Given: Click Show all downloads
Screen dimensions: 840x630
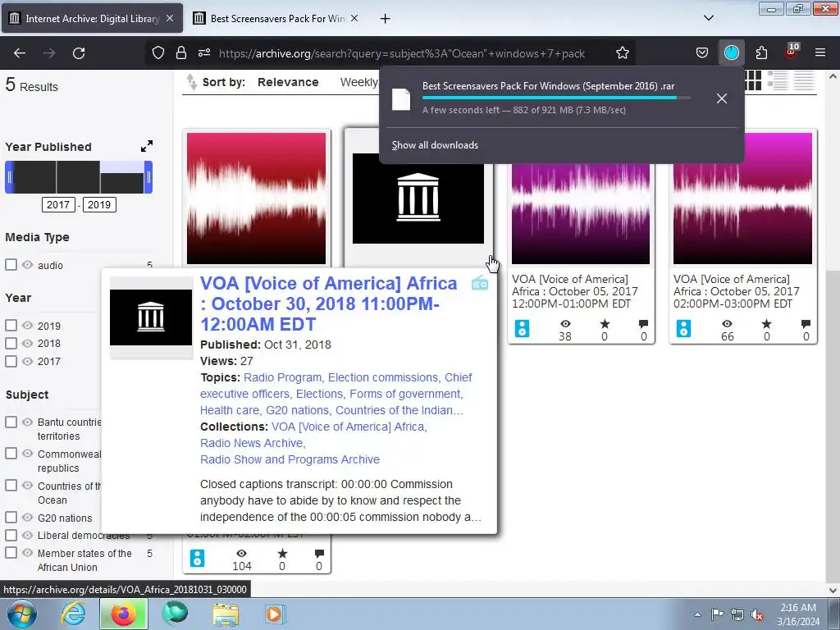Looking at the screenshot, I should pos(435,145).
